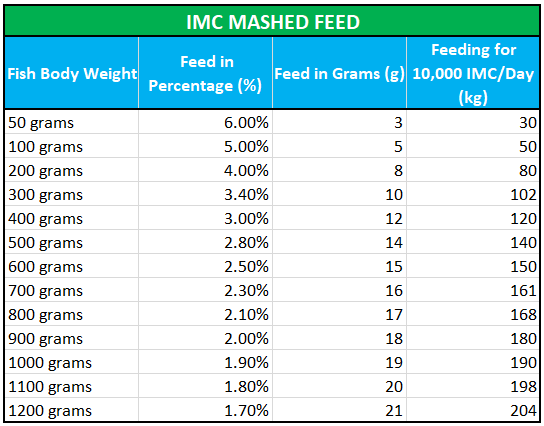Click the 2.00% percentage cell

(205, 338)
